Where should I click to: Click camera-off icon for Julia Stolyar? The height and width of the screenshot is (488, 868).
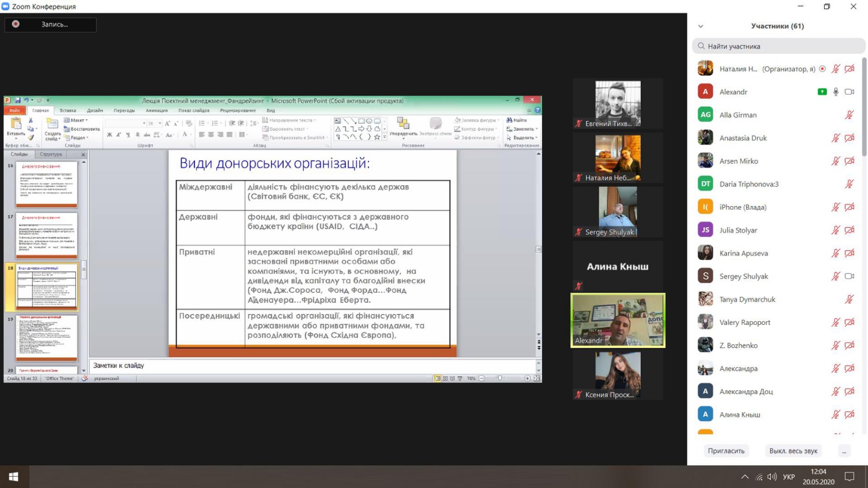[850, 230]
